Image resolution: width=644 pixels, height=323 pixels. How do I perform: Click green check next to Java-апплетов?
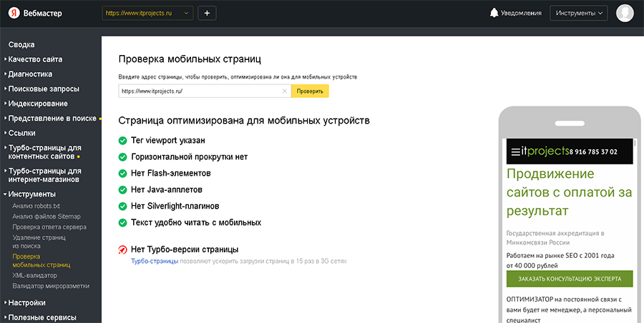point(122,190)
